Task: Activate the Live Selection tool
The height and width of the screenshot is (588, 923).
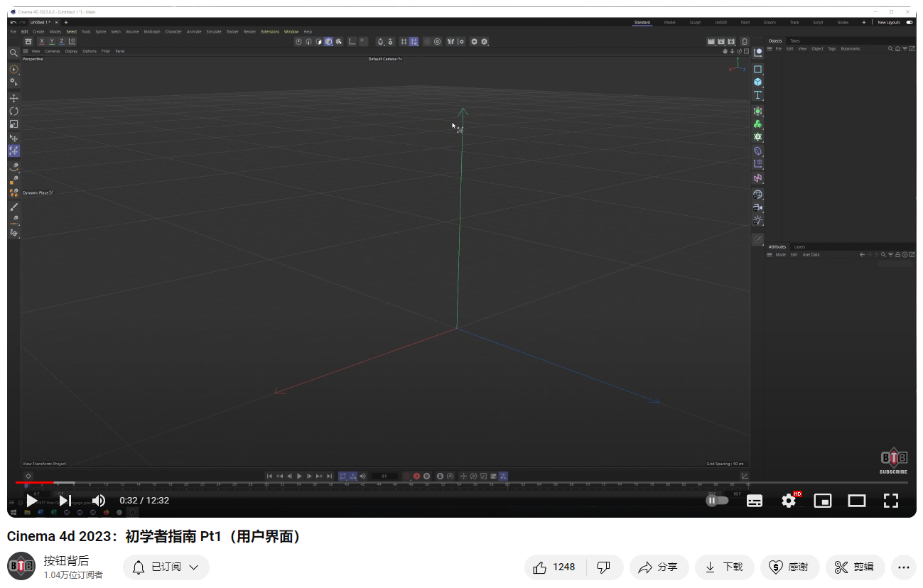Action: click(14, 69)
